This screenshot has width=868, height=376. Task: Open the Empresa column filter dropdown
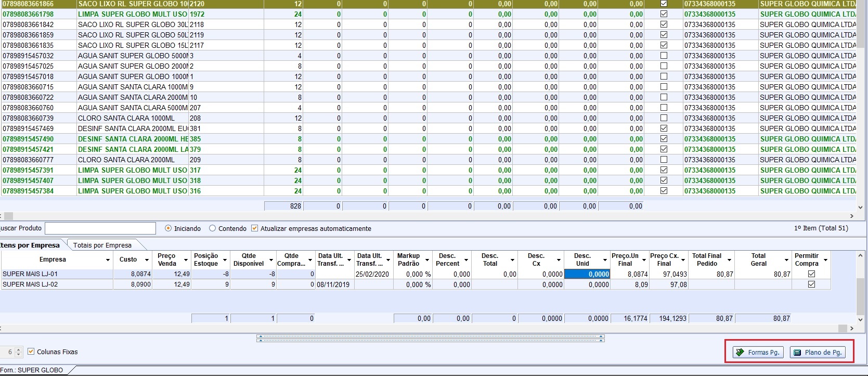tap(108, 260)
